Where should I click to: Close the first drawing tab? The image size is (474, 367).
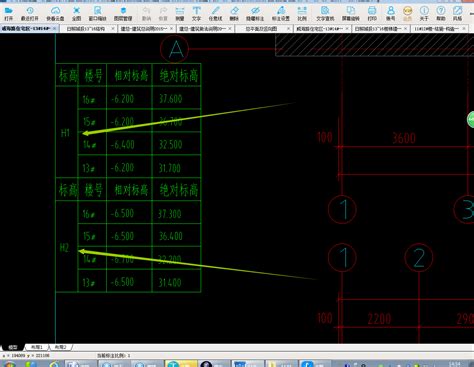55,29
